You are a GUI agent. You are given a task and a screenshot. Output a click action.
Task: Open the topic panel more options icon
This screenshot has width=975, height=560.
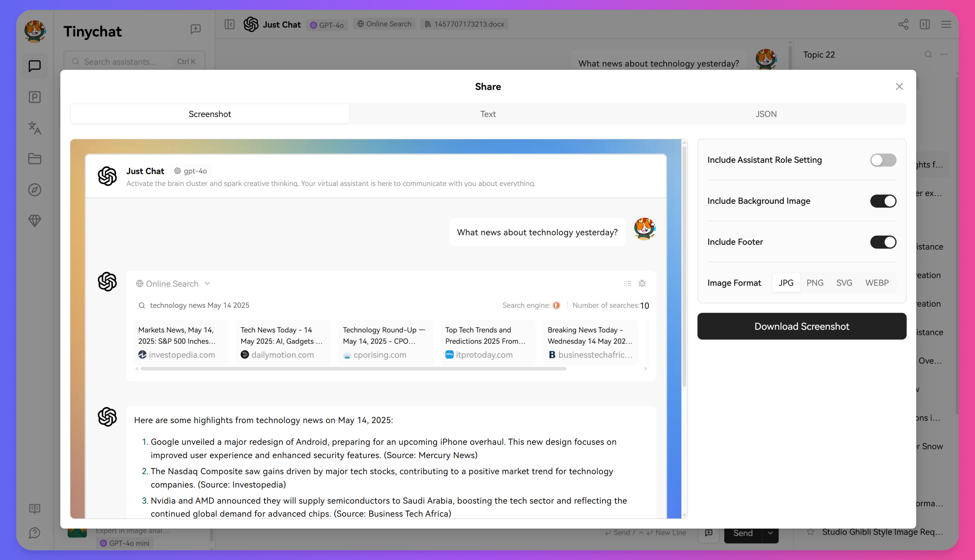click(x=944, y=54)
